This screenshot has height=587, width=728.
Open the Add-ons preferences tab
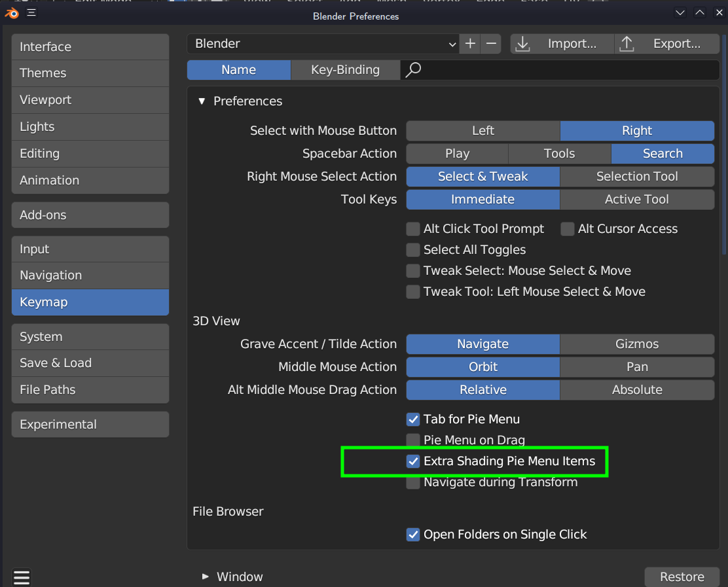point(90,215)
